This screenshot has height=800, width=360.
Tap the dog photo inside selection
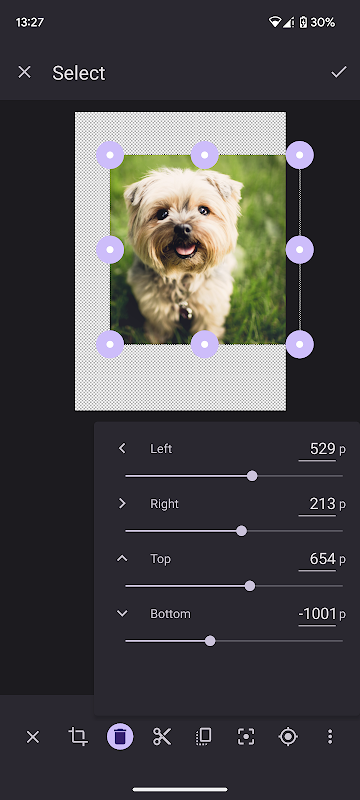198,249
